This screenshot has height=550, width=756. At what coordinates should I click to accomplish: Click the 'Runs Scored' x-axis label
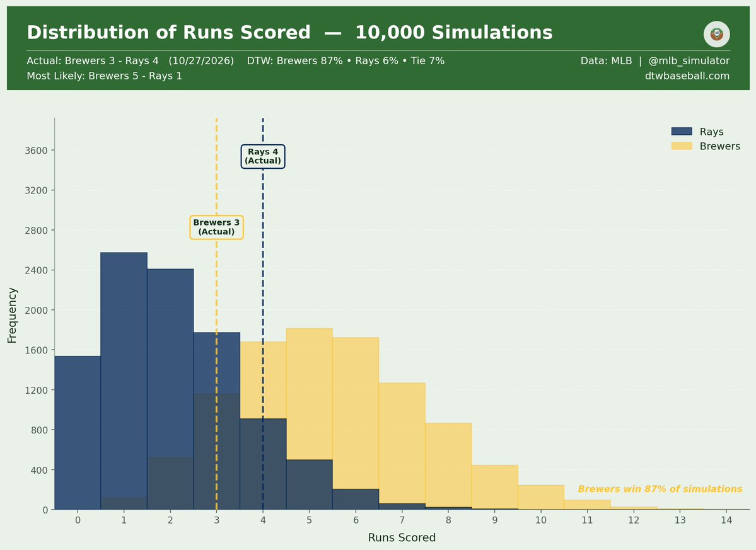click(402, 537)
